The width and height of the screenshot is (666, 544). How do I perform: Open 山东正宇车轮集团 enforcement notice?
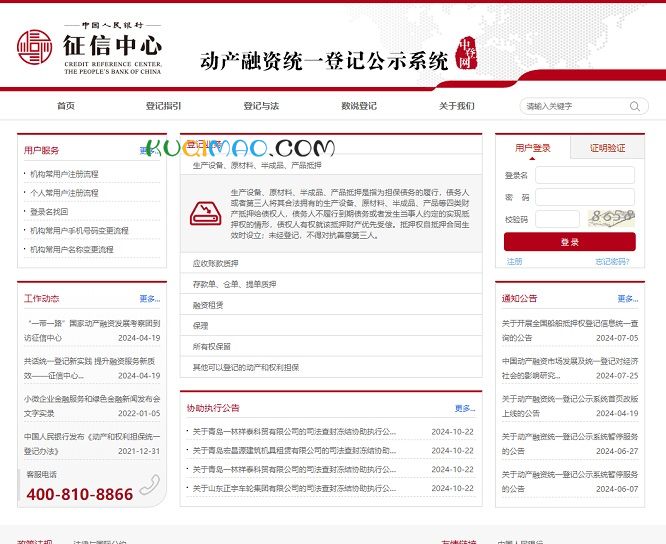coord(294,488)
